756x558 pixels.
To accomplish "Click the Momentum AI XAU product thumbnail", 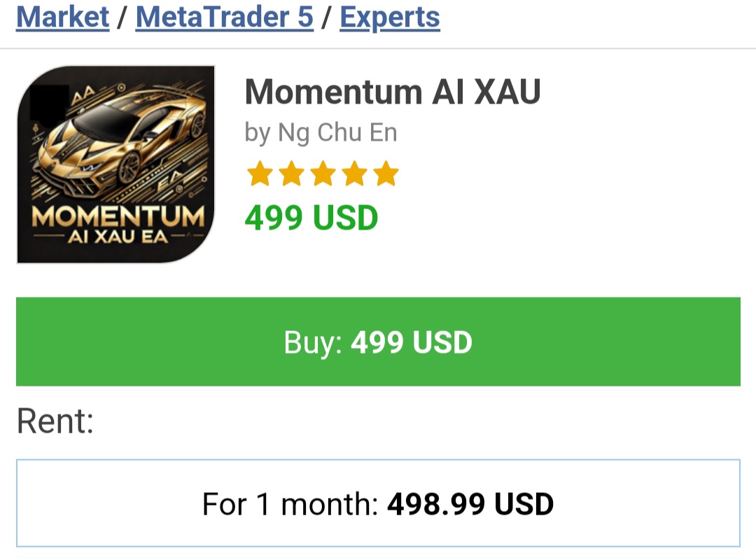I will pyautogui.click(x=115, y=165).
